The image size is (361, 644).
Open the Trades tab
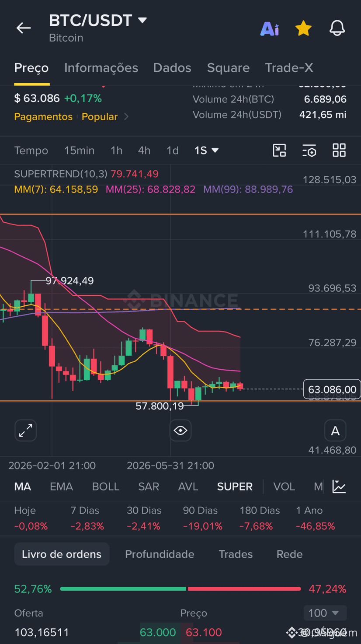(x=236, y=554)
